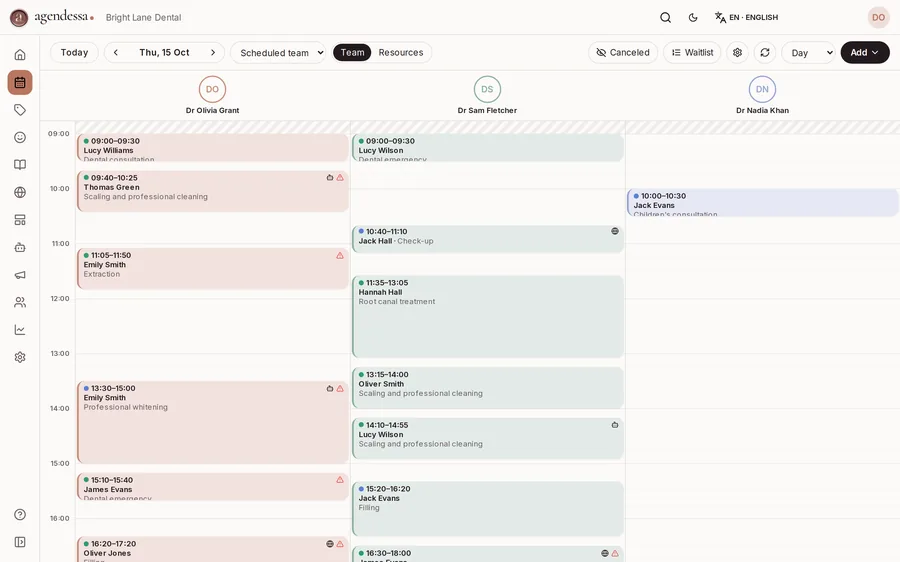Go to the next day with the right chevron

pos(213,52)
